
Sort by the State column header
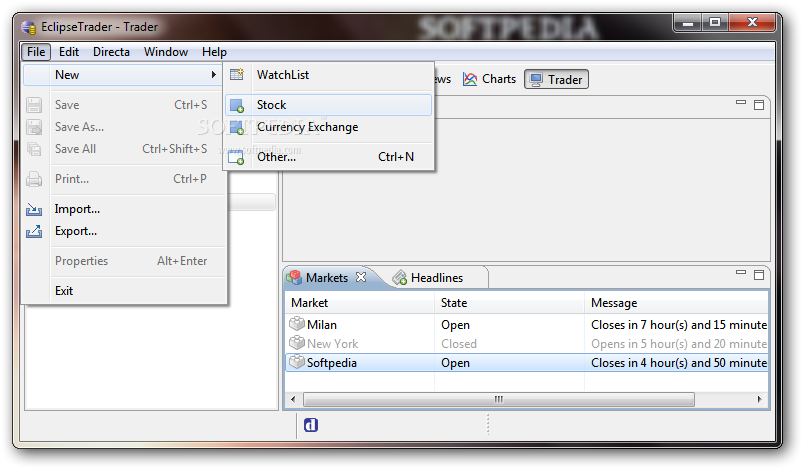510,303
